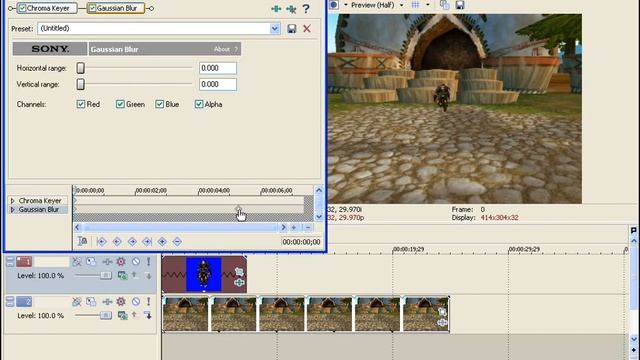The height and width of the screenshot is (360, 640).
Task: Click Bypass FX icon on track 1
Action: (77, 262)
